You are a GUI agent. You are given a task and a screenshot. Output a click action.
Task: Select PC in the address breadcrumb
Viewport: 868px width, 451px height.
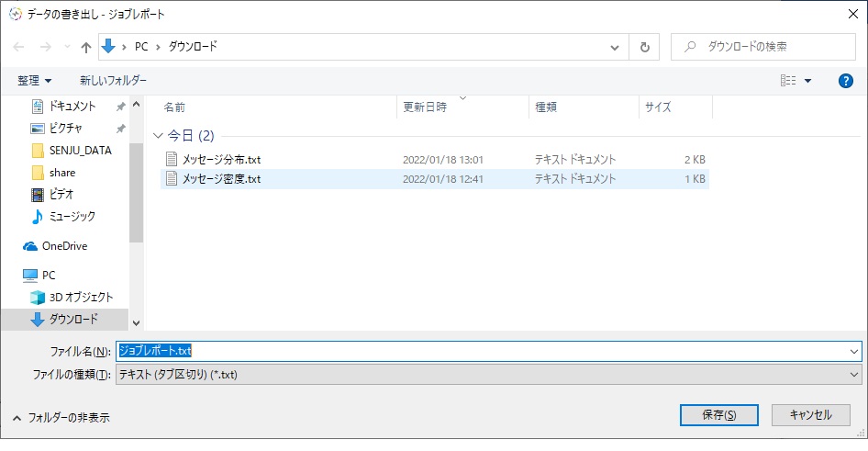pyautogui.click(x=141, y=47)
